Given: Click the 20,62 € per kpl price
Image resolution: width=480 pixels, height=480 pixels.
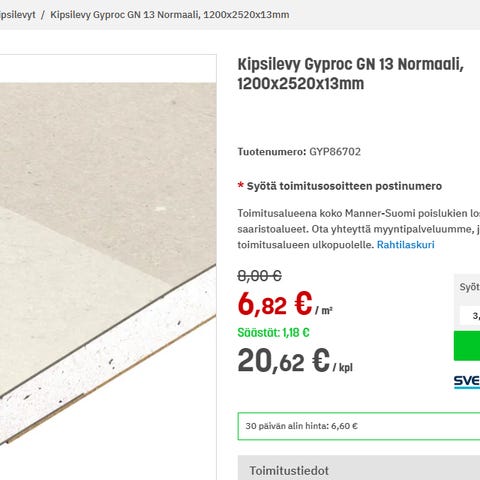Looking at the screenshot, I should [x=295, y=361].
